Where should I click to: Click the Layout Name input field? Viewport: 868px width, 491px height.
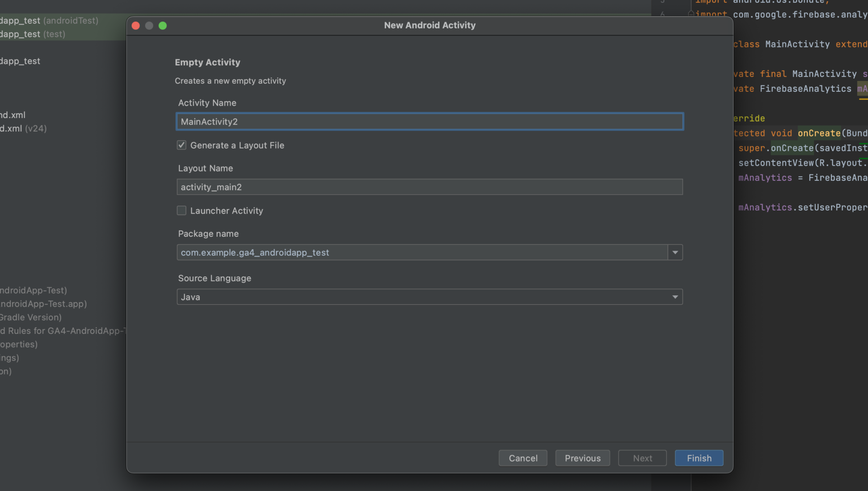[x=429, y=187]
